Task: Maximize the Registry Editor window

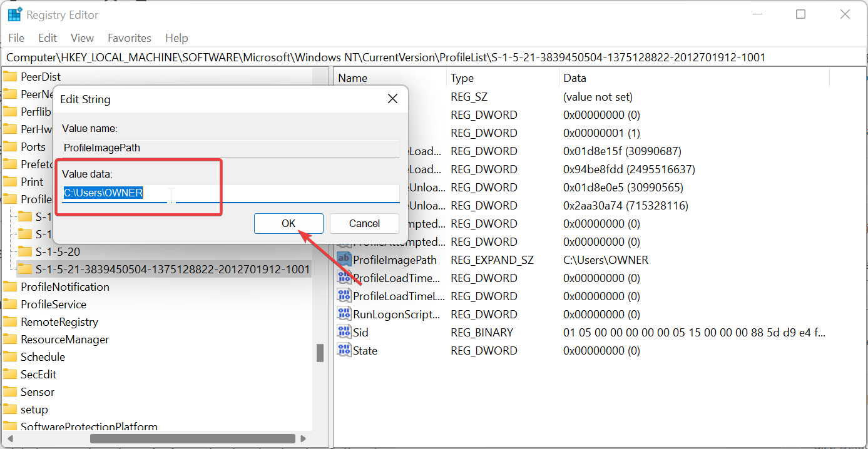Action: coord(800,14)
